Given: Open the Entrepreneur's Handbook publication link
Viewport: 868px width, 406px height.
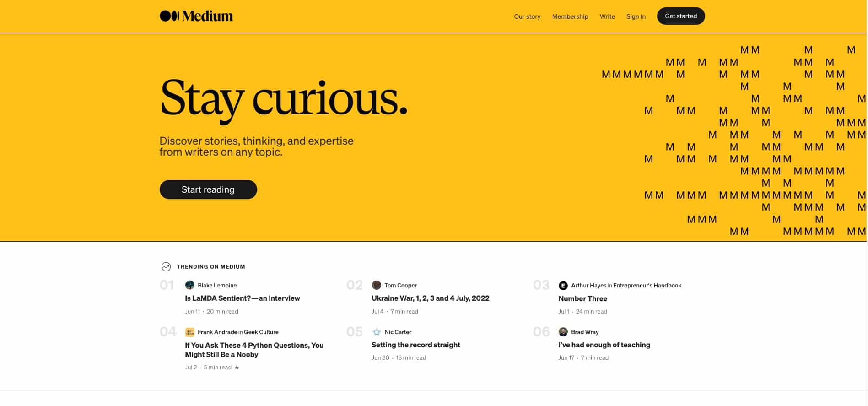Looking at the screenshot, I should (647, 286).
